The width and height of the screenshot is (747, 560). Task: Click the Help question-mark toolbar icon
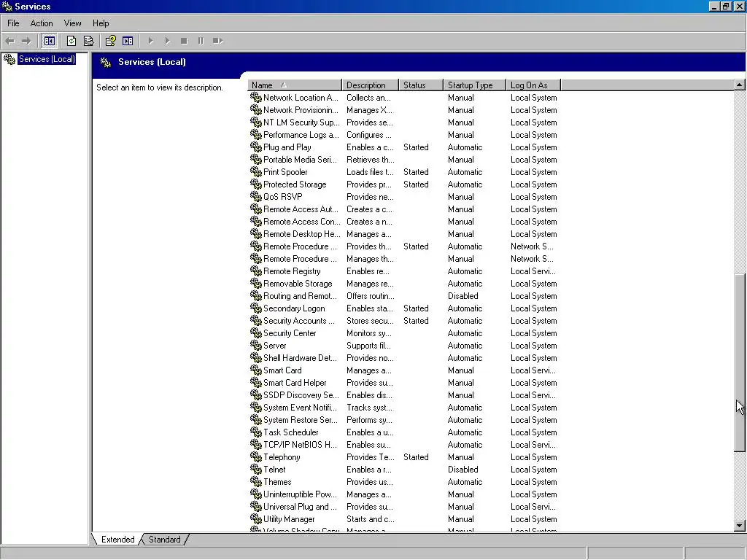pyautogui.click(x=111, y=41)
